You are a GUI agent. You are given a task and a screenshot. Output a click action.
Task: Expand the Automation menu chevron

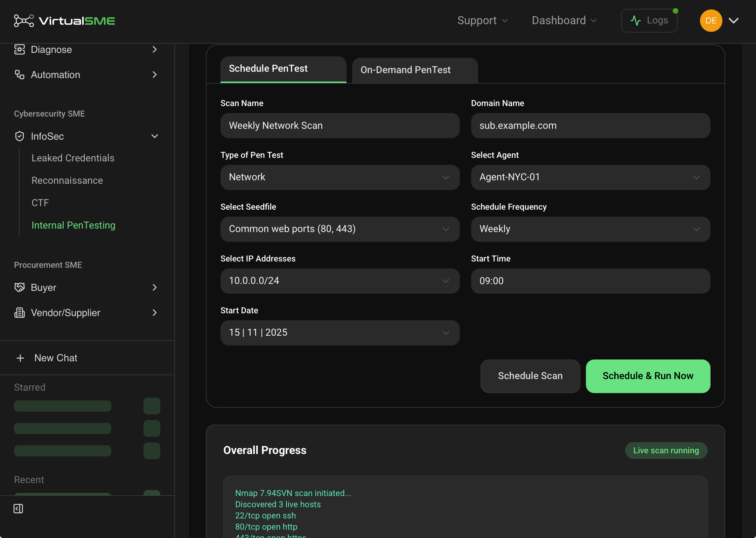pyautogui.click(x=155, y=75)
